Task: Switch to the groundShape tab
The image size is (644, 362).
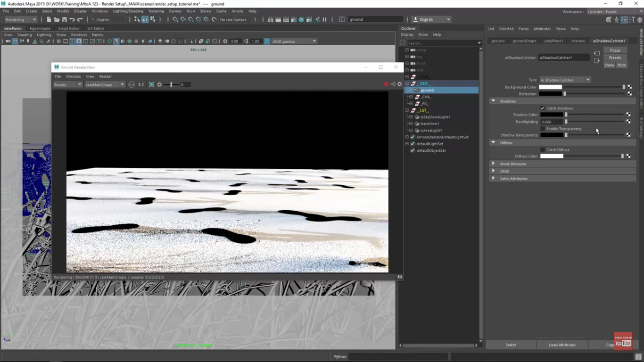Action: pos(524,41)
